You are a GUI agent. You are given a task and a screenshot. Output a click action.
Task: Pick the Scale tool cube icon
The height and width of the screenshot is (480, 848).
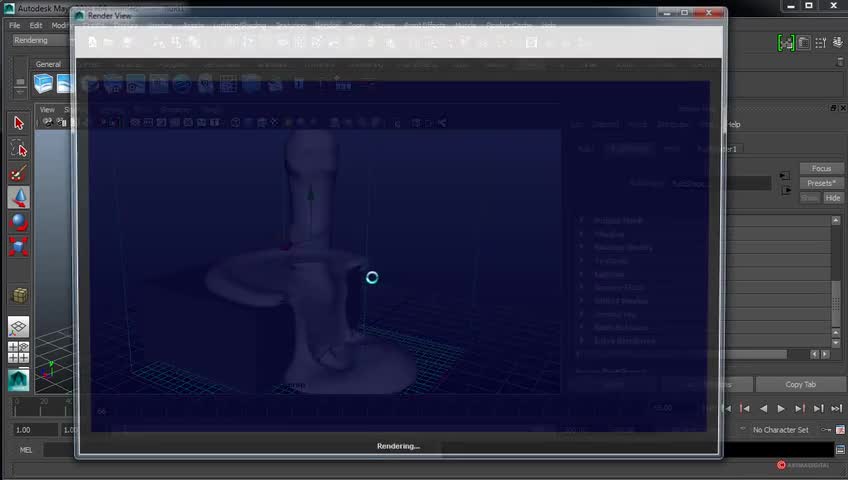click(x=18, y=246)
